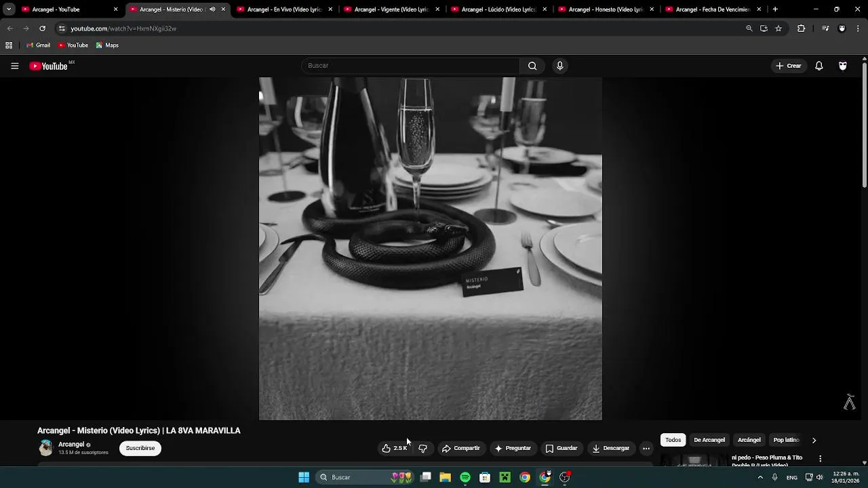The height and width of the screenshot is (488, 868).
Task: Click the Windows taskbar Buscar search box
Action: [x=366, y=477]
